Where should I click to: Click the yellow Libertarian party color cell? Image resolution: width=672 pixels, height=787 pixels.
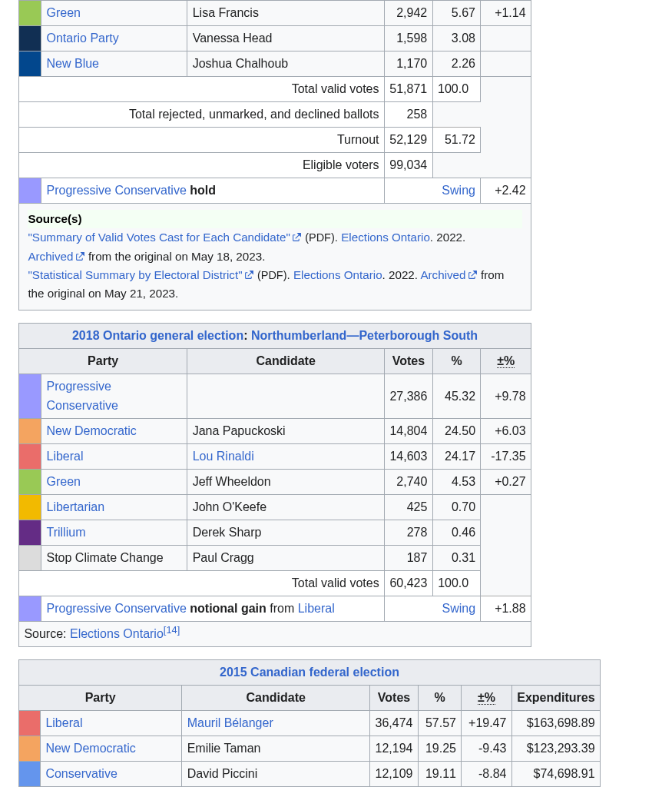coord(30,507)
